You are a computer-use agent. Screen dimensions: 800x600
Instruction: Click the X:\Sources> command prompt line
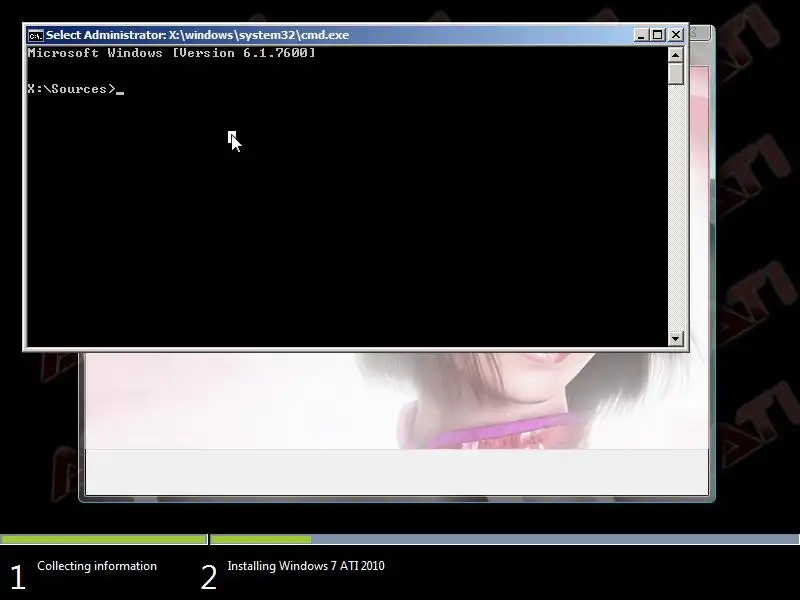coord(76,89)
